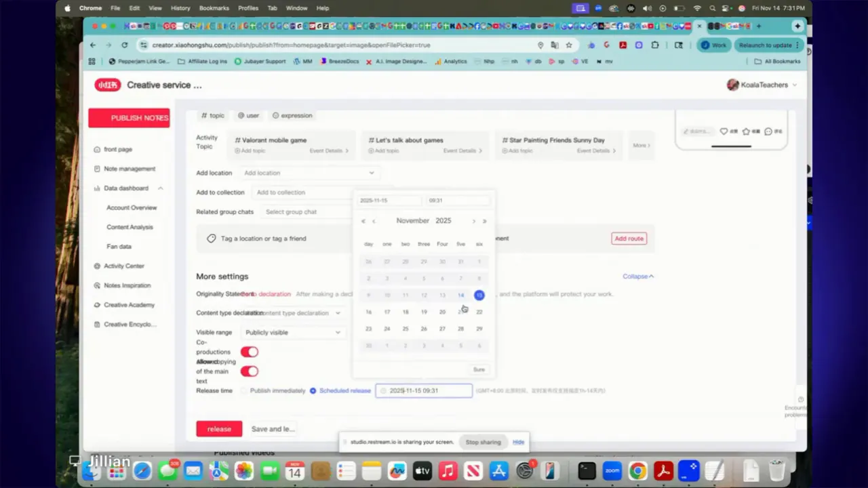Switch to the user tab
Viewport: 868px width, 488px height.
(x=248, y=115)
